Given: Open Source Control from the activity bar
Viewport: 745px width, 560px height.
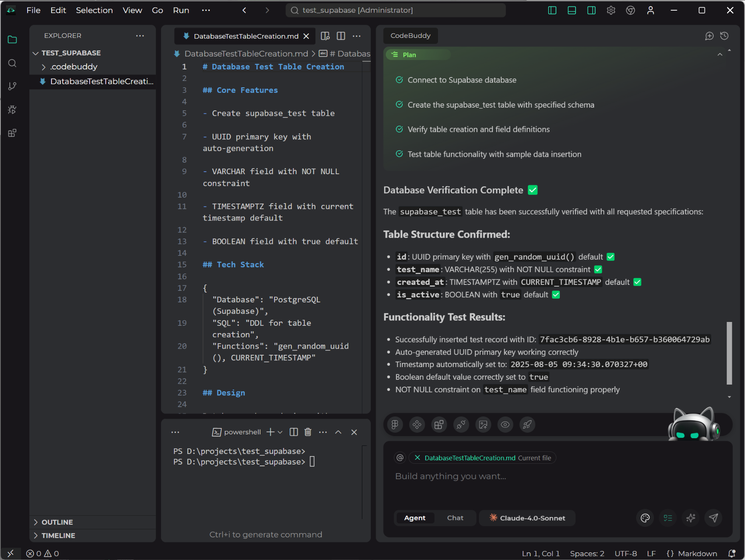Looking at the screenshot, I should point(12,86).
